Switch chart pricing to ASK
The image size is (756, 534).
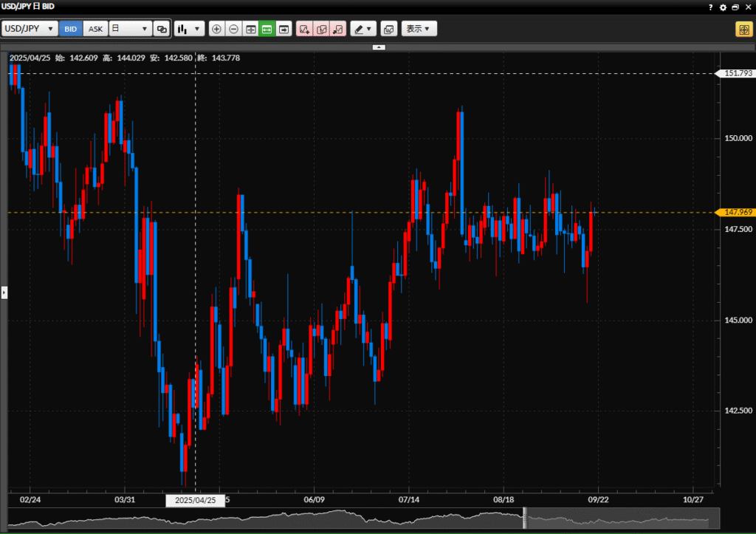(95, 29)
